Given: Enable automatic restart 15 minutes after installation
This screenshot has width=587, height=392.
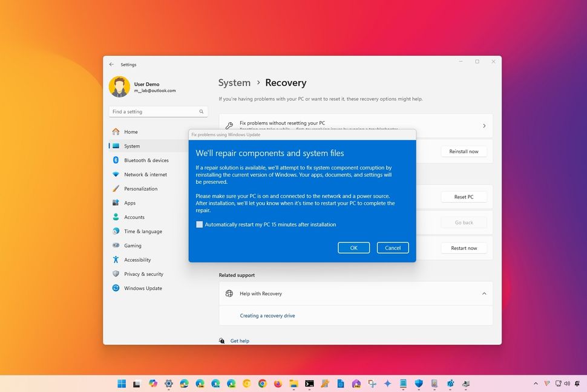Looking at the screenshot, I should (x=200, y=224).
